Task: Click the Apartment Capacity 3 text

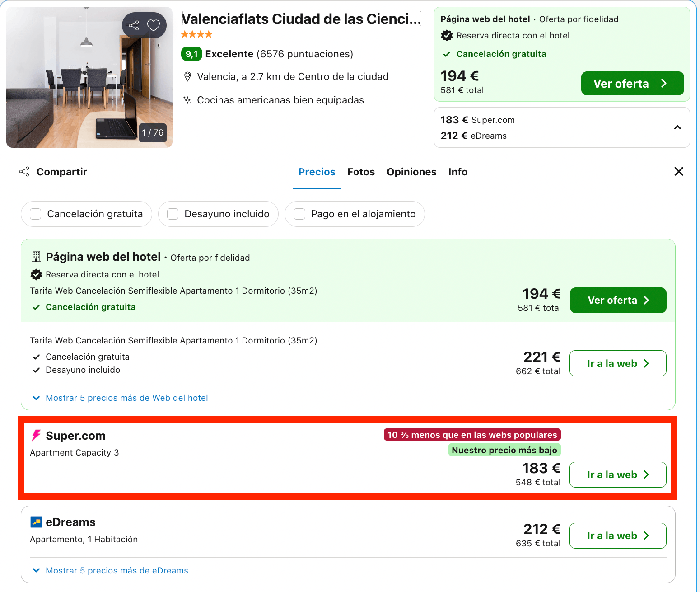Action: (75, 453)
